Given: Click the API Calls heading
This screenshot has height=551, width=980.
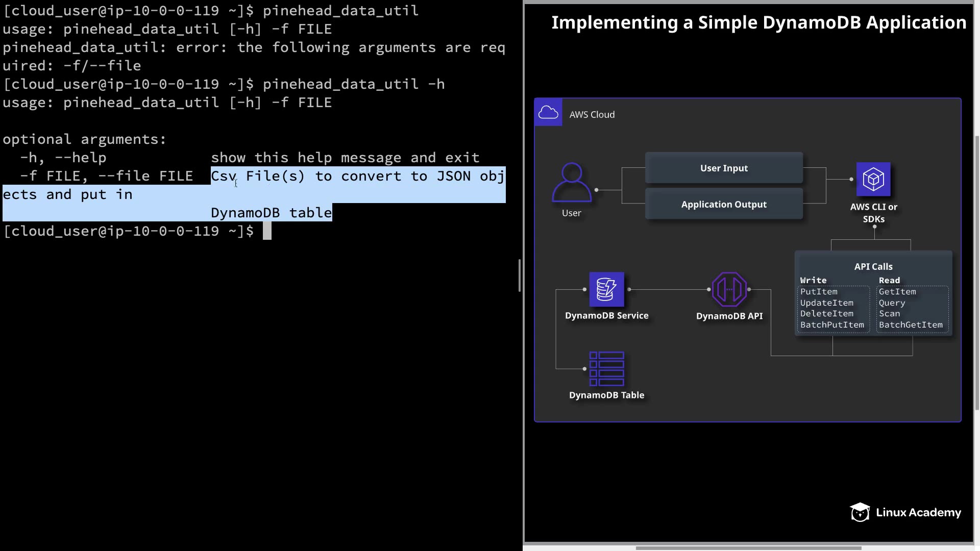Looking at the screenshot, I should point(873,266).
